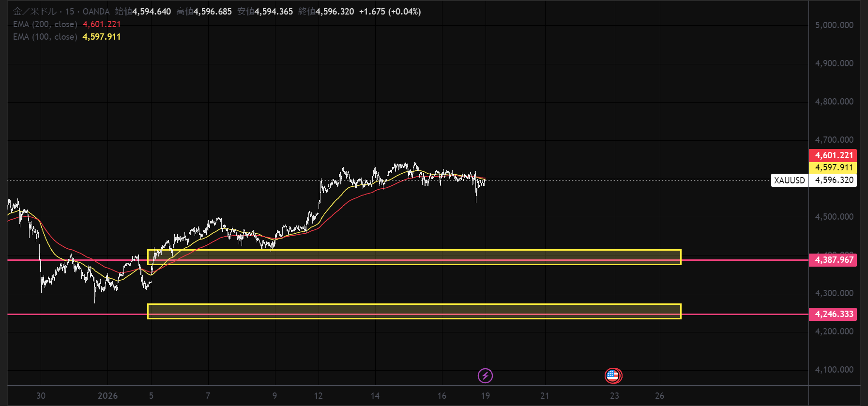Click date 12 on the time axis
Viewport: 868px width, 406px height.
pyautogui.click(x=318, y=396)
